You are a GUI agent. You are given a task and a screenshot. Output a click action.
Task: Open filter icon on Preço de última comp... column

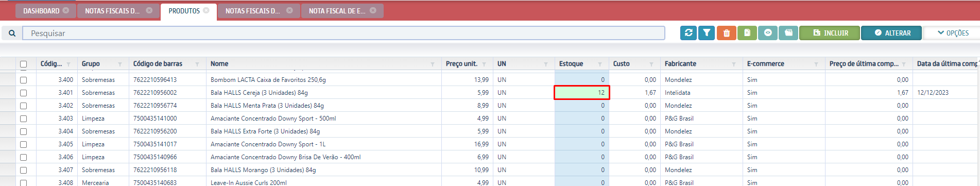pos(904,64)
